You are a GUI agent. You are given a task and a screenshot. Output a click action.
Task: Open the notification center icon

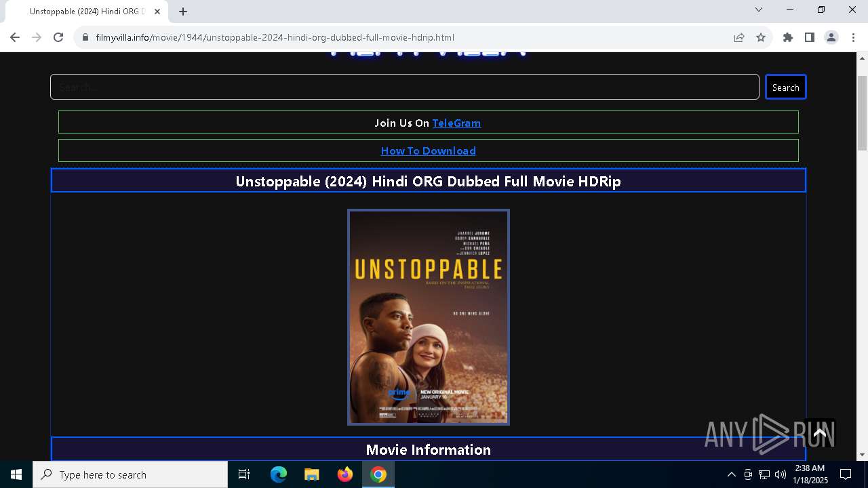pyautogui.click(x=846, y=474)
